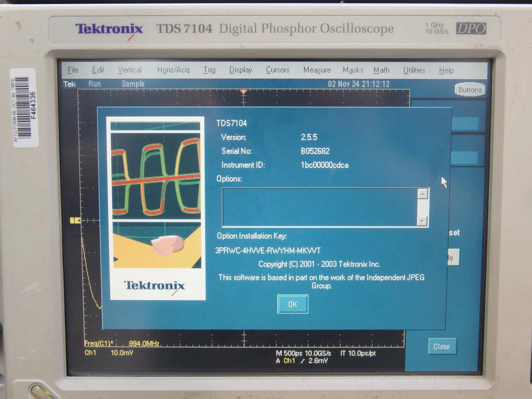Open the Utilities menu
This screenshot has width=532, height=399.
coord(414,70)
